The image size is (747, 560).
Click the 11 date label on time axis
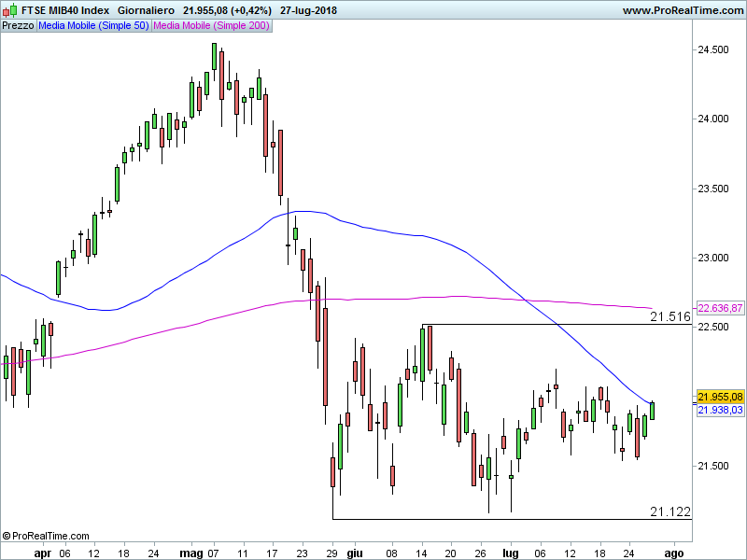(x=243, y=553)
